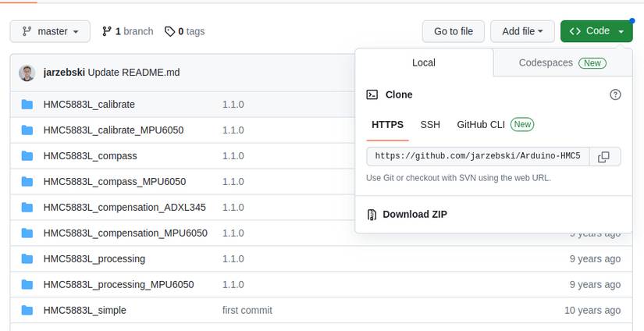Select the GitHub CLI clone option
The width and height of the screenshot is (644, 331).
pos(495,124)
